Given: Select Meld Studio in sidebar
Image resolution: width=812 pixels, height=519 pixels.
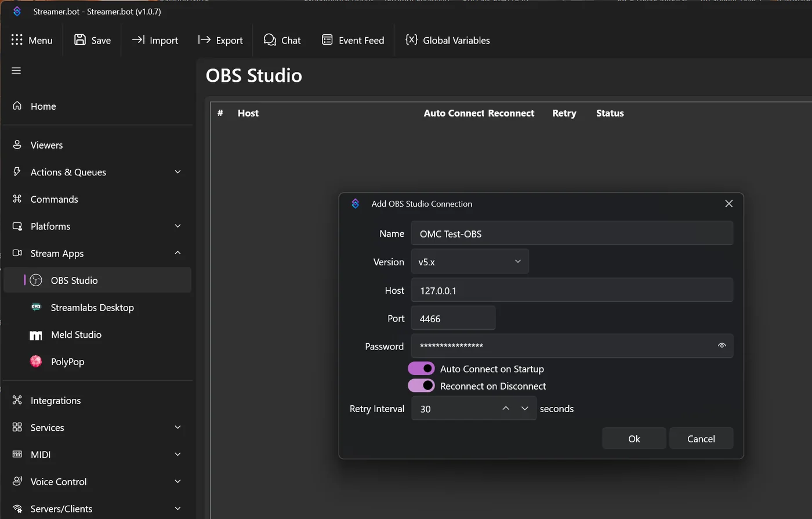Looking at the screenshot, I should point(97,334).
